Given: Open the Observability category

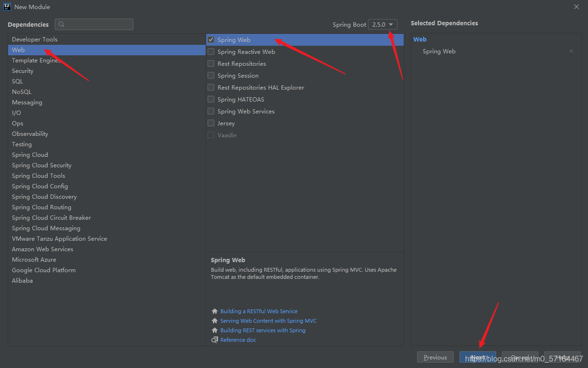Looking at the screenshot, I should 107,133.
